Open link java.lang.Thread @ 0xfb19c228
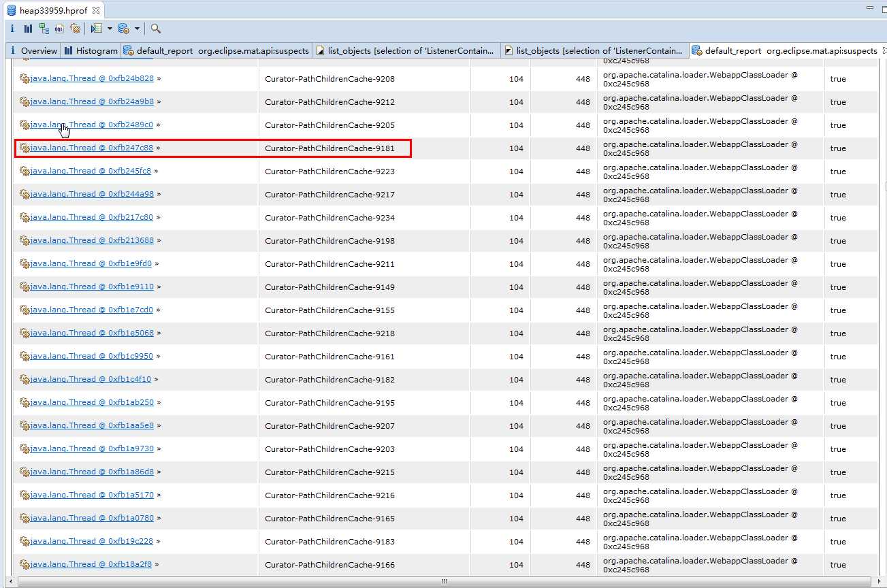The width and height of the screenshot is (887, 588). point(92,541)
